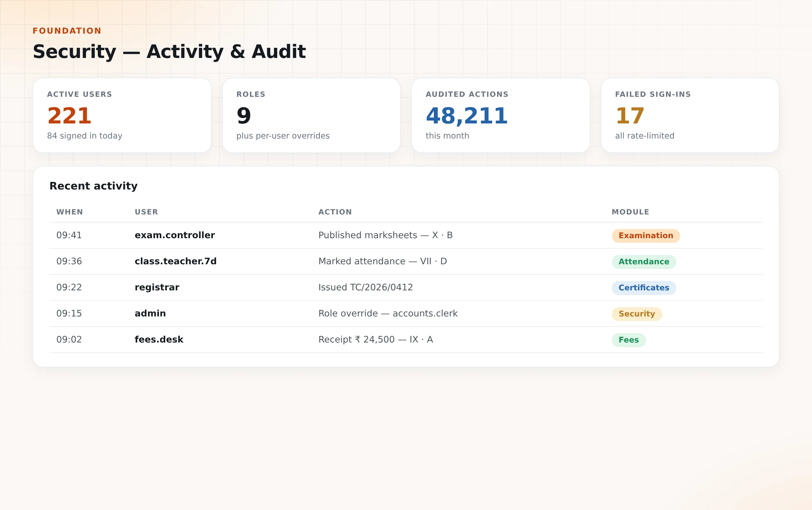Click the Audited Actions value 48,211

467,116
